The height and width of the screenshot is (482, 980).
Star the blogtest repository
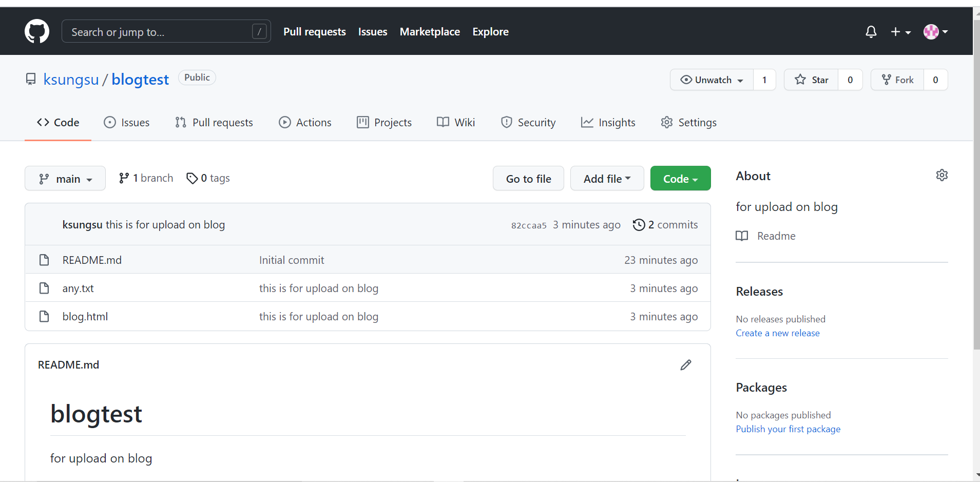pyautogui.click(x=811, y=80)
